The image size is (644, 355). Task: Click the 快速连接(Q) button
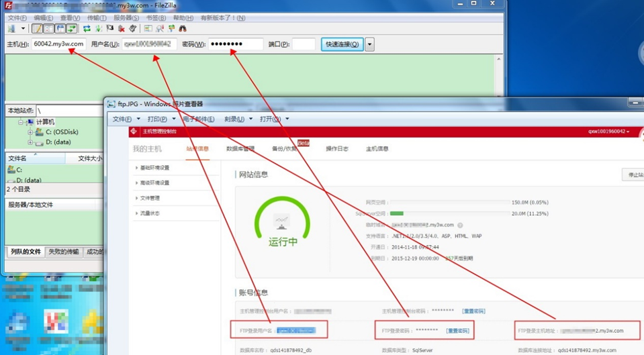click(342, 44)
